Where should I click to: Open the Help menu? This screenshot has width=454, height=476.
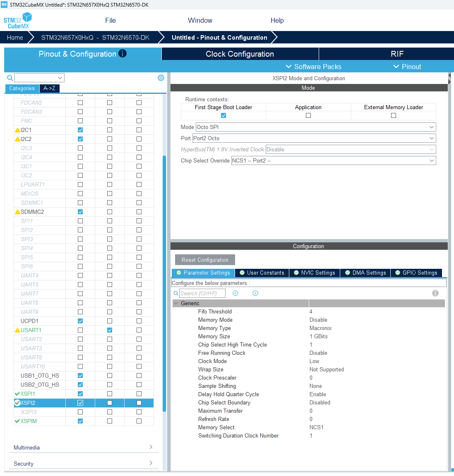[277, 20]
